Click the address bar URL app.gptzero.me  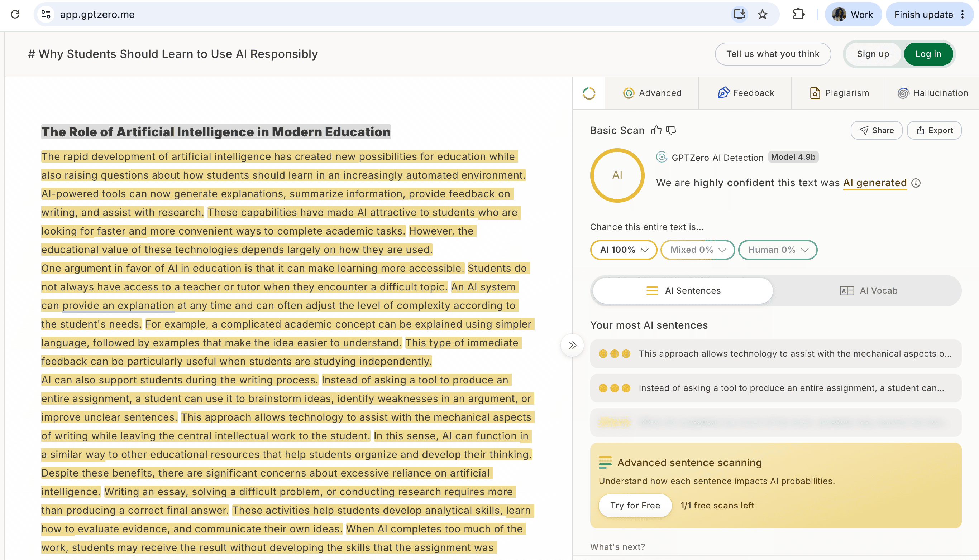pyautogui.click(x=97, y=15)
